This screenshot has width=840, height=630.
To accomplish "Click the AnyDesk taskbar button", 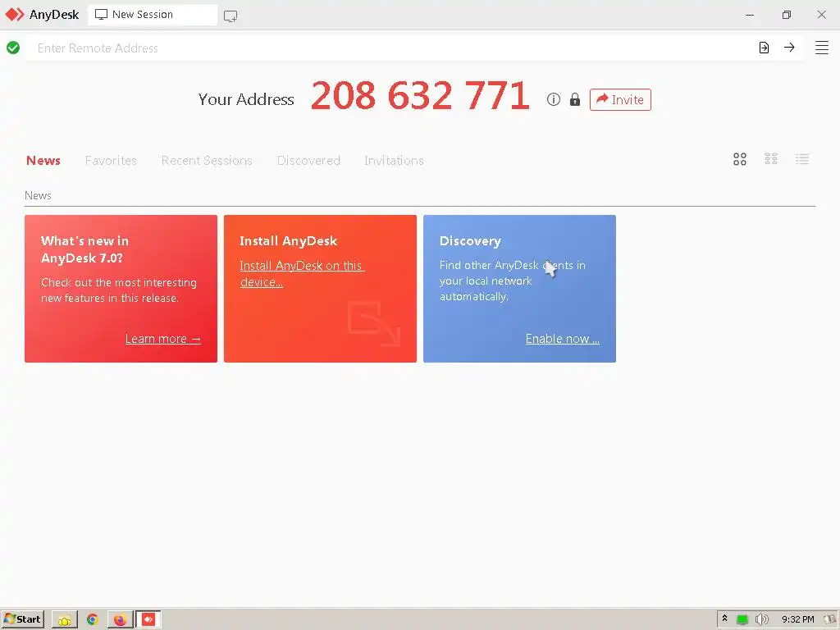I will pos(148,620).
